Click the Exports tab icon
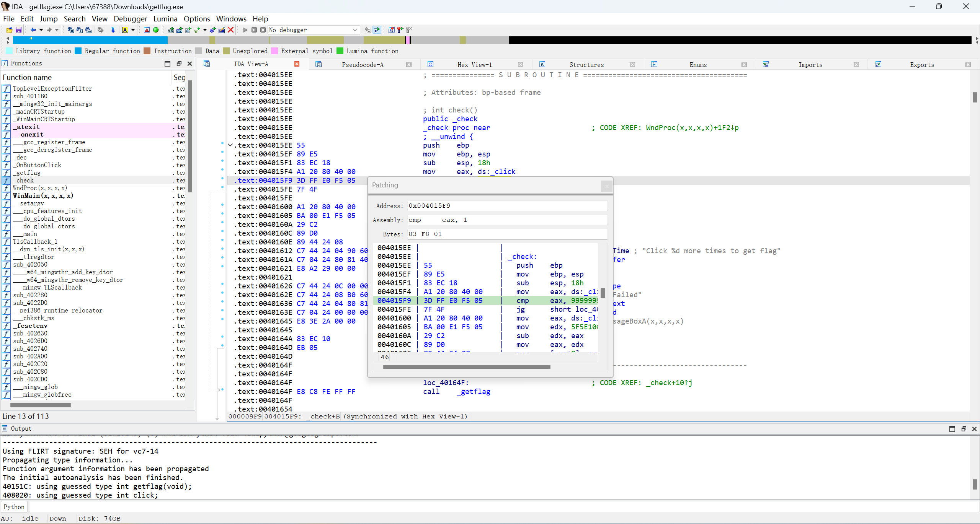 point(878,64)
